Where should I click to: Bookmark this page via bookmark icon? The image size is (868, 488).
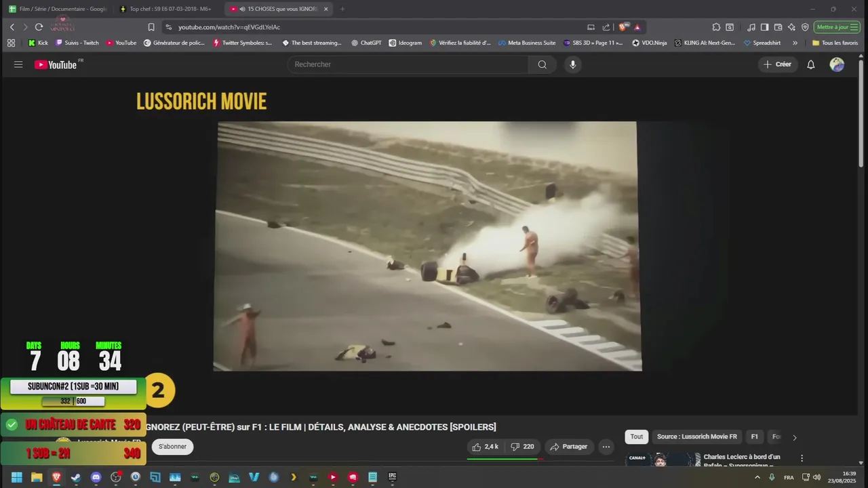point(151,27)
